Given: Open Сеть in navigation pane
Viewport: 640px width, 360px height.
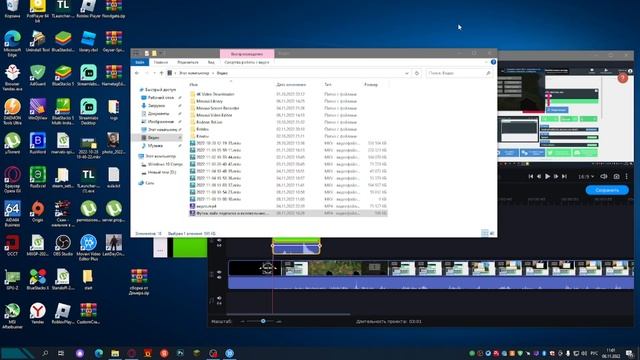Looking at the screenshot, I should [x=149, y=183].
